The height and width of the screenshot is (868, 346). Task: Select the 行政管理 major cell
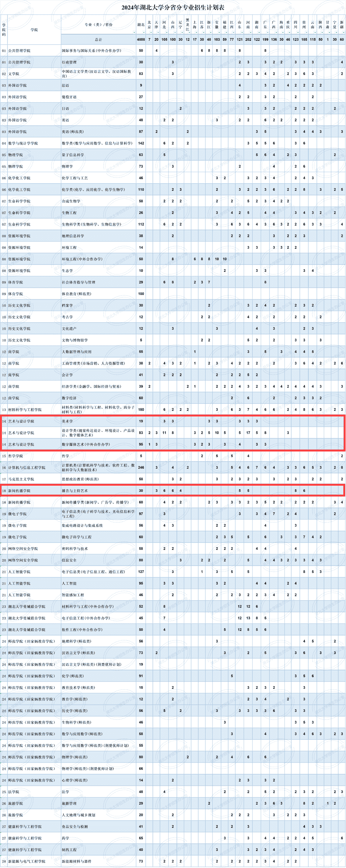[98, 62]
